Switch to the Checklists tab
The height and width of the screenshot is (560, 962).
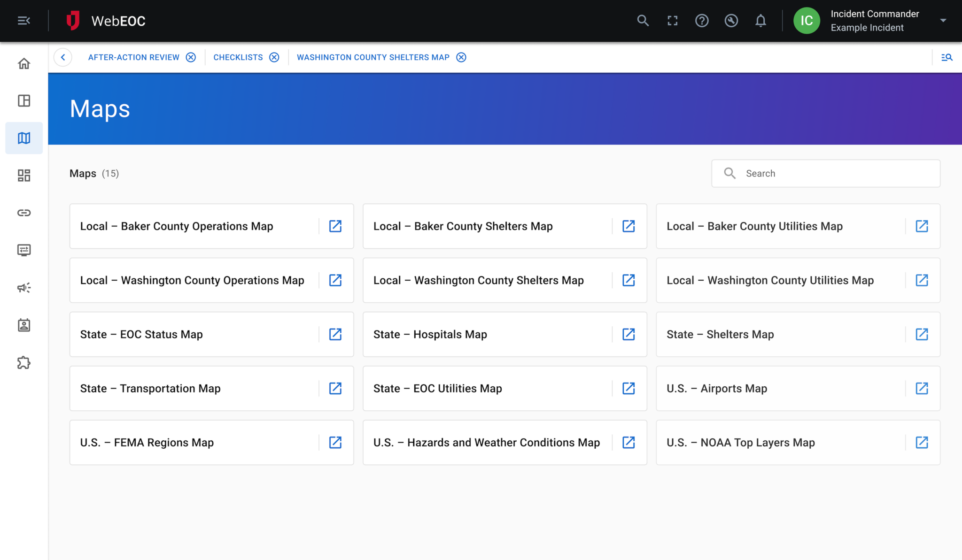[x=238, y=57]
